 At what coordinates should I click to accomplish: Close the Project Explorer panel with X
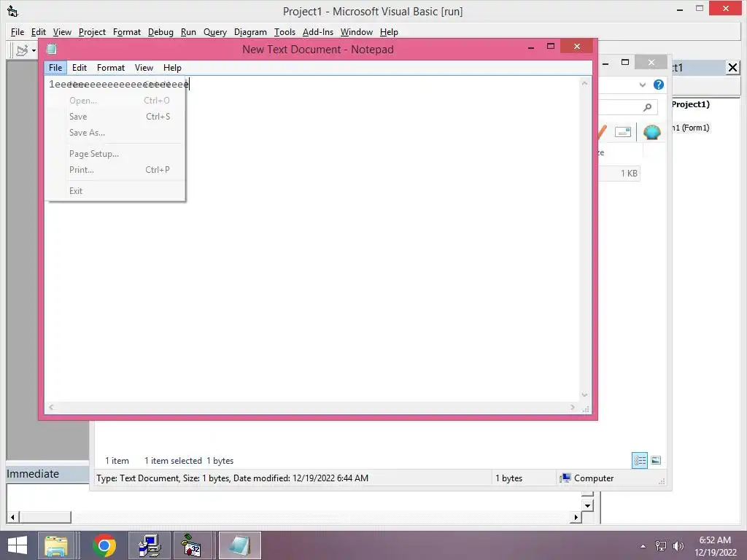coord(732,68)
